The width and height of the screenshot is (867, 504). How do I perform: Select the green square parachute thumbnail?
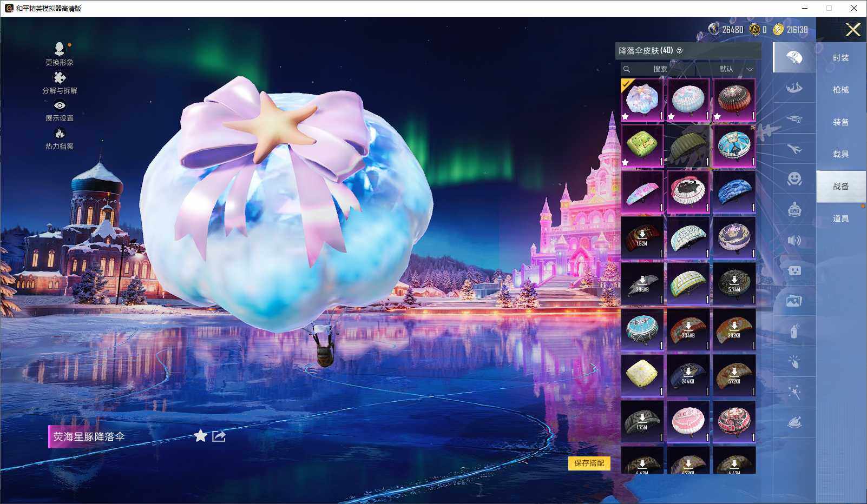pos(642,145)
